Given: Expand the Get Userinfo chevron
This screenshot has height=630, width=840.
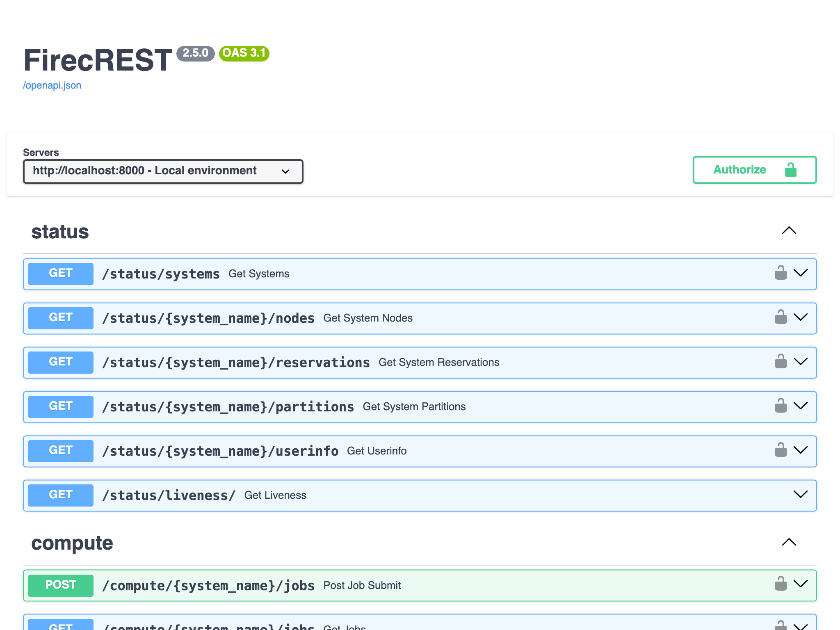Looking at the screenshot, I should point(800,450).
